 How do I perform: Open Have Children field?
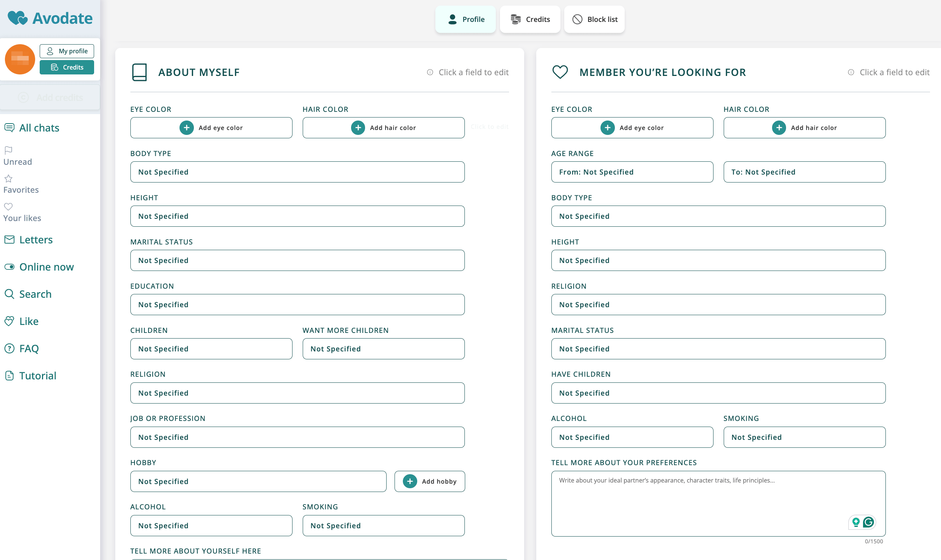tap(718, 393)
